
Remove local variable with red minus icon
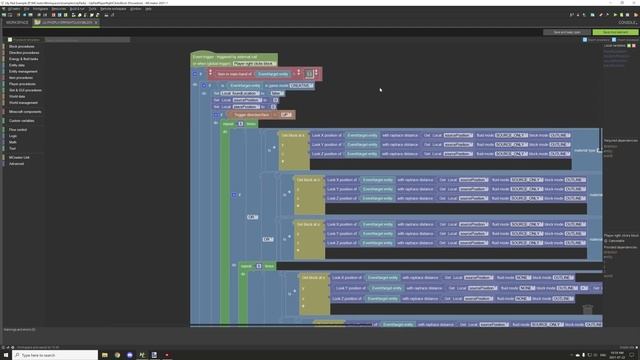click(634, 46)
